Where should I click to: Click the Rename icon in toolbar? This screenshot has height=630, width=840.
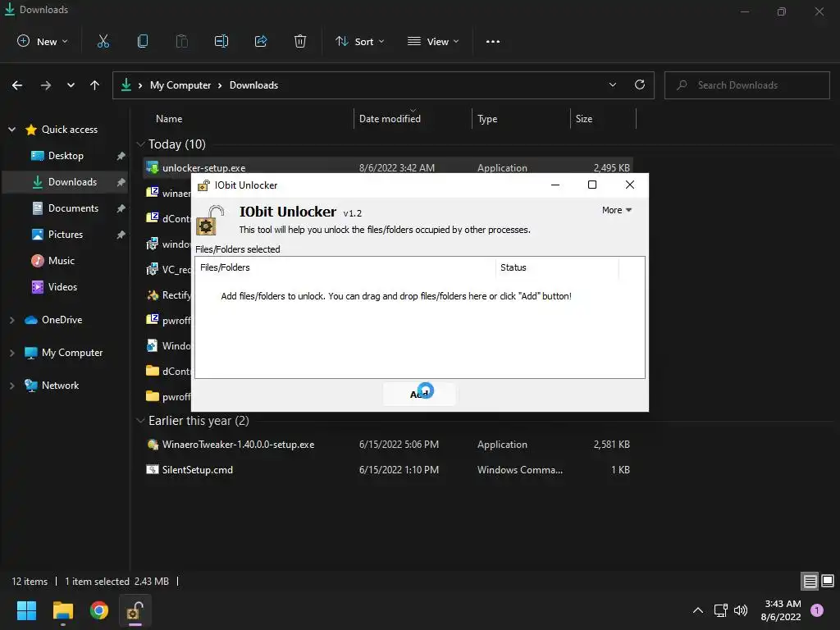click(x=221, y=41)
